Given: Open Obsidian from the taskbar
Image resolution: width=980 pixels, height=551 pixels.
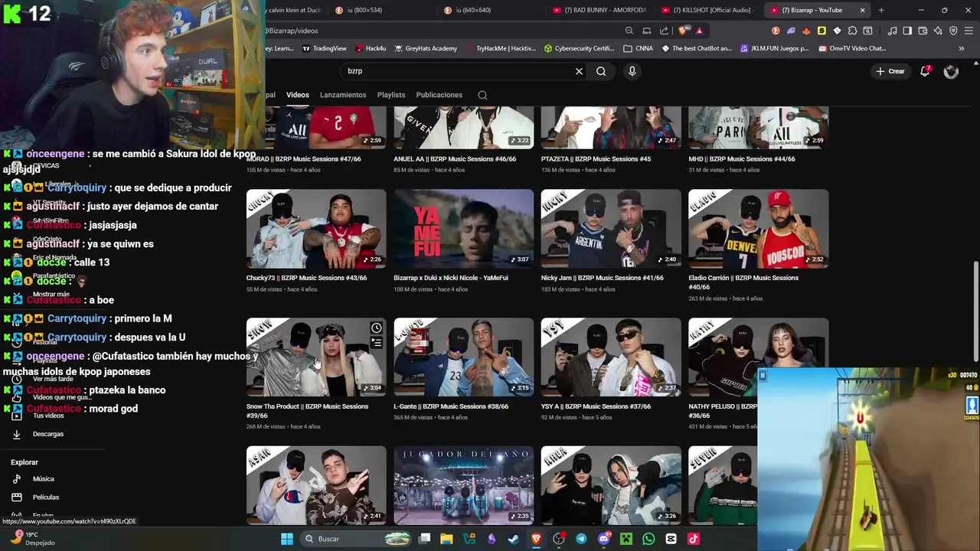Looking at the screenshot, I should pos(491,539).
